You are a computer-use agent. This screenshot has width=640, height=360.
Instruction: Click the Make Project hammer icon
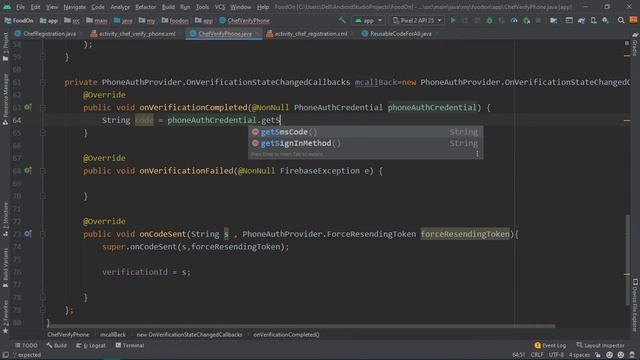[x=342, y=20]
